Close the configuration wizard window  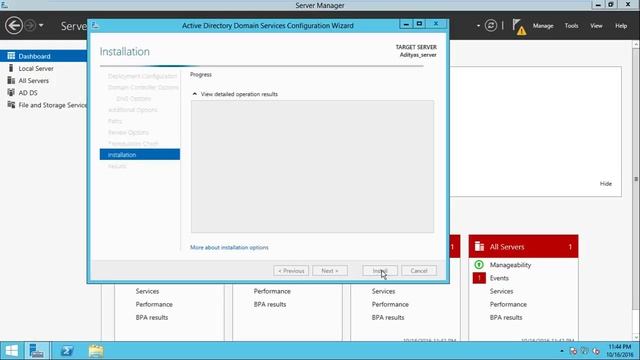click(436, 24)
